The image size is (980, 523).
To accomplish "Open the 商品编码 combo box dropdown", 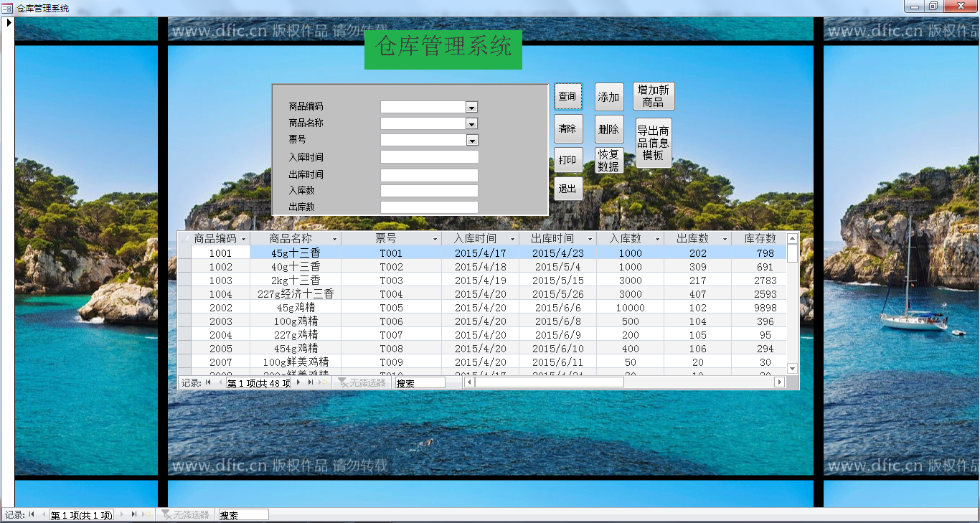I will pyautogui.click(x=471, y=106).
